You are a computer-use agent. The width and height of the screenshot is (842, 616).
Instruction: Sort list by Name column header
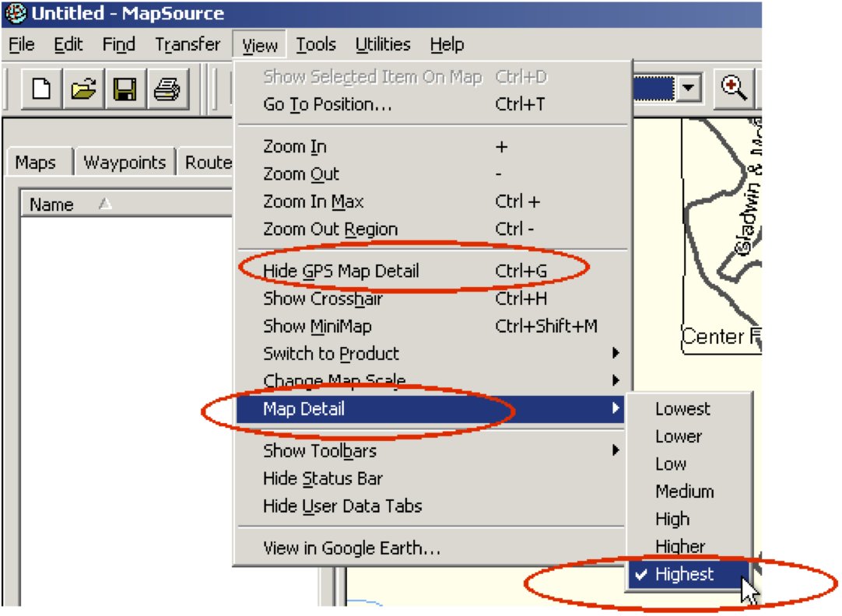[x=126, y=204]
